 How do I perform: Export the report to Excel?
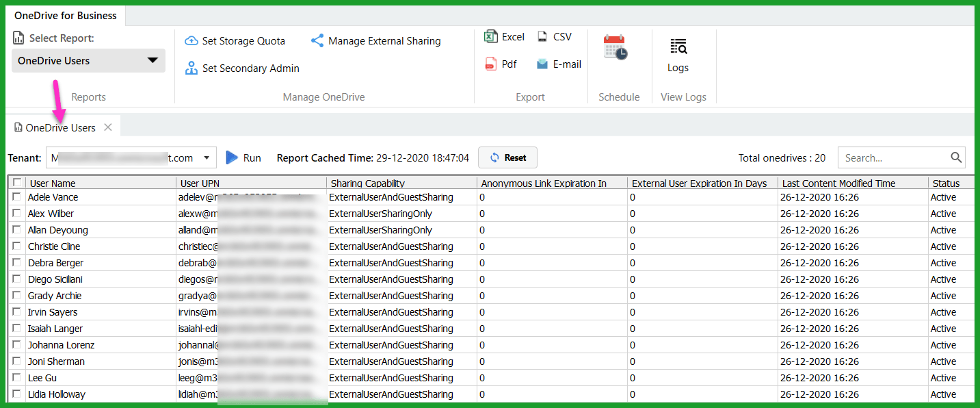pyautogui.click(x=504, y=37)
